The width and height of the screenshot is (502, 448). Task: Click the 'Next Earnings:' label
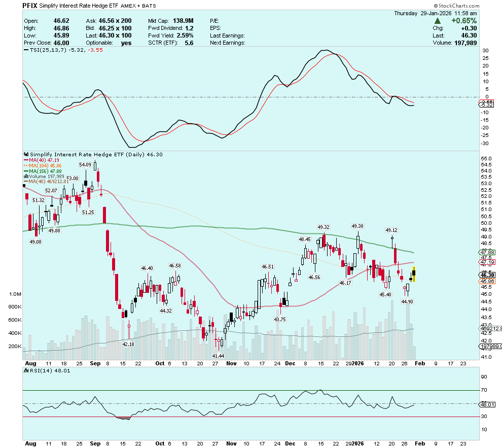pyautogui.click(x=228, y=43)
